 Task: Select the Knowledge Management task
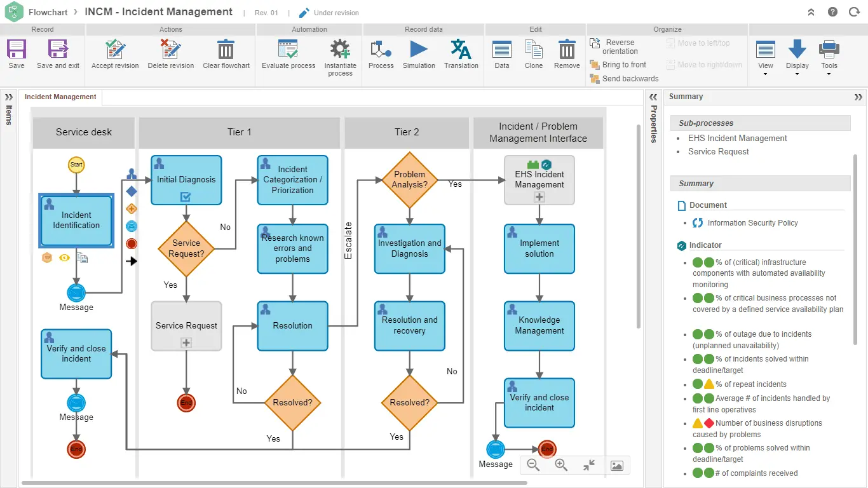click(539, 325)
